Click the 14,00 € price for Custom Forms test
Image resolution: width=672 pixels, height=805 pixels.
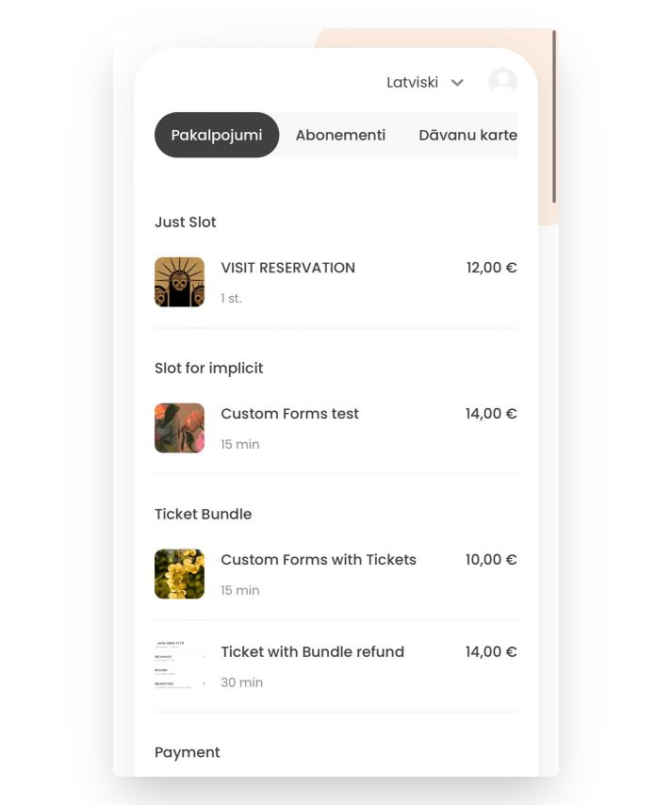point(491,413)
